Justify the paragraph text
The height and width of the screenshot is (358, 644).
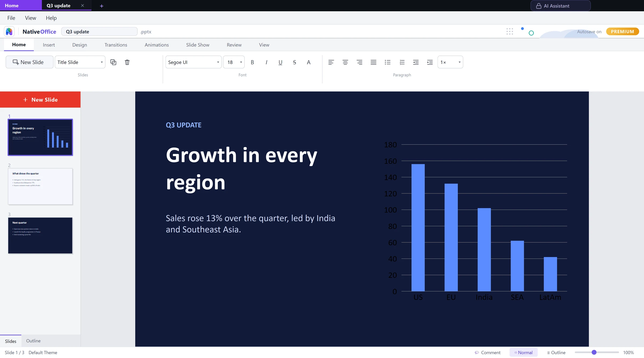click(374, 62)
